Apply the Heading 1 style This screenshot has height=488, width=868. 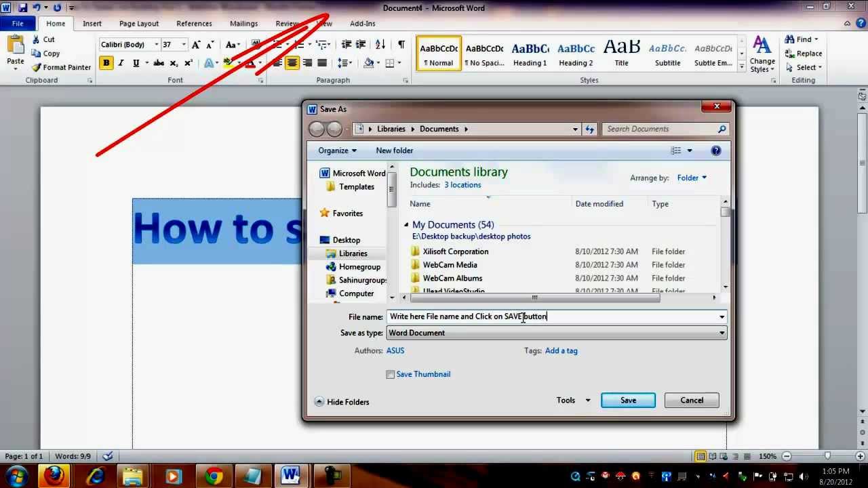coord(530,54)
